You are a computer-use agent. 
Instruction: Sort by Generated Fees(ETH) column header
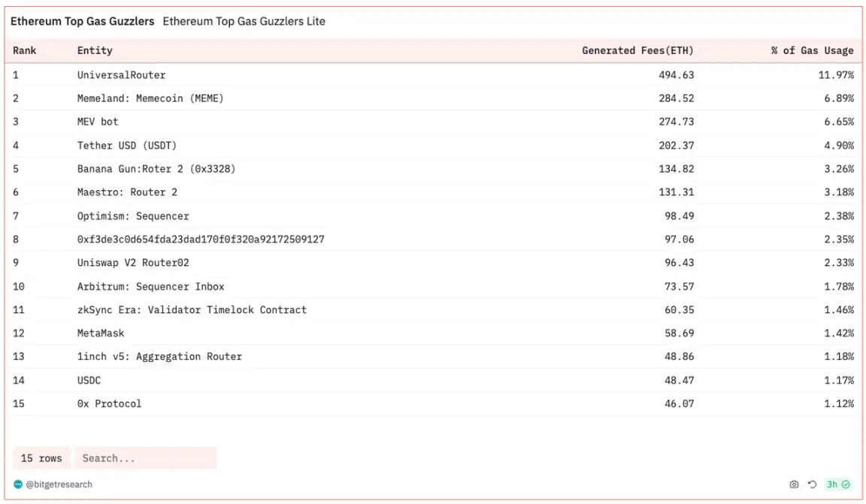coord(637,51)
